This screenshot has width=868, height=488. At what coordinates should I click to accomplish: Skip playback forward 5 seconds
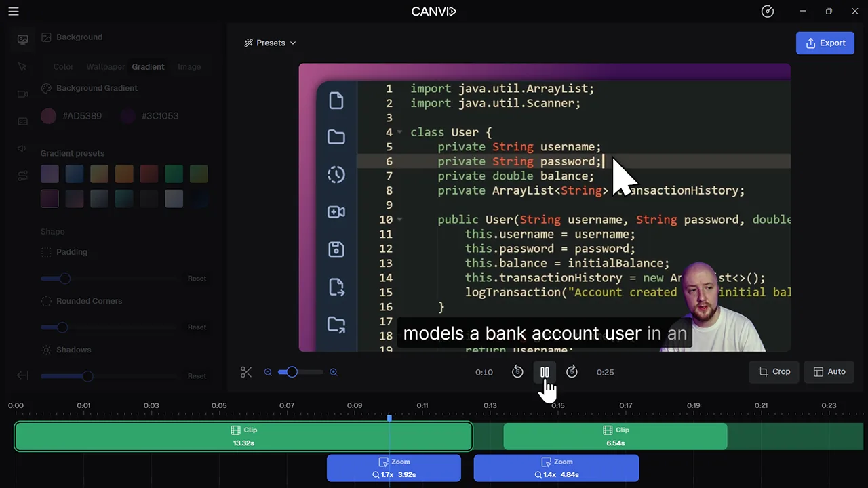572,371
